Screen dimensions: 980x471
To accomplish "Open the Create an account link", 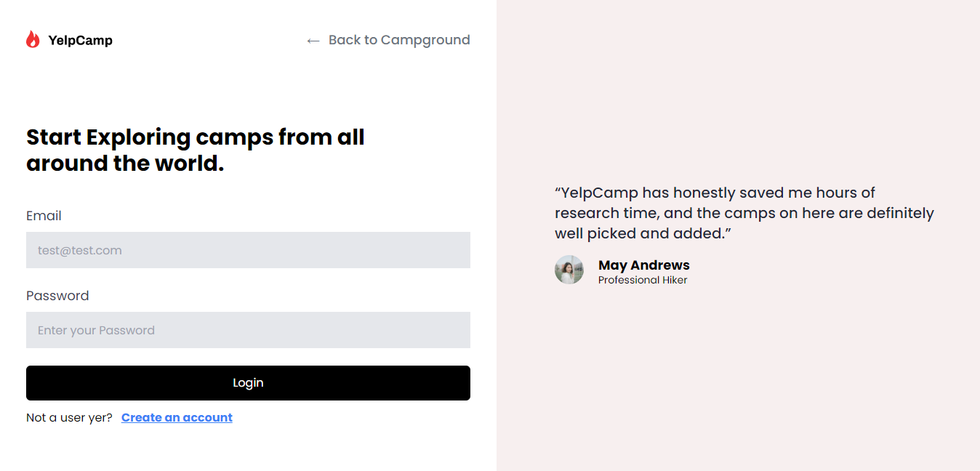I will 177,417.
